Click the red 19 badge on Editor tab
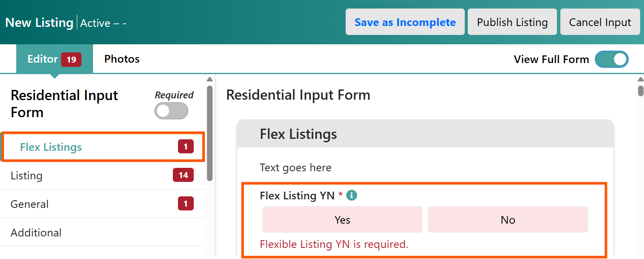 tap(71, 60)
